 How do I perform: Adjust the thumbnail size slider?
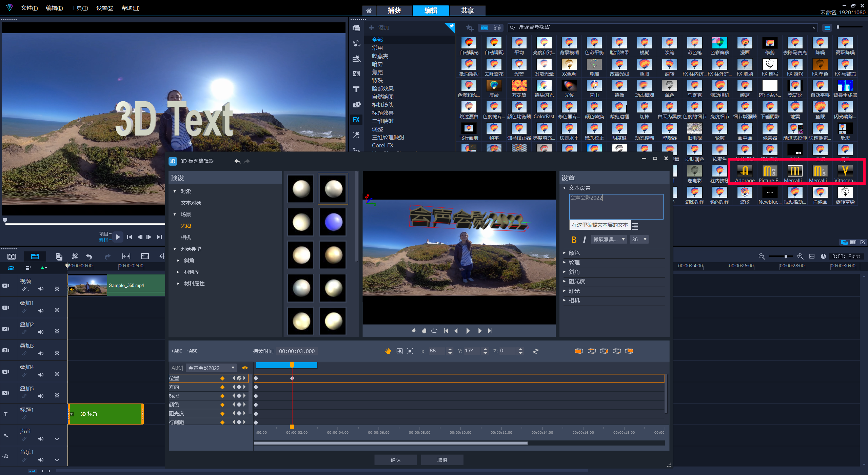pyautogui.click(x=838, y=27)
